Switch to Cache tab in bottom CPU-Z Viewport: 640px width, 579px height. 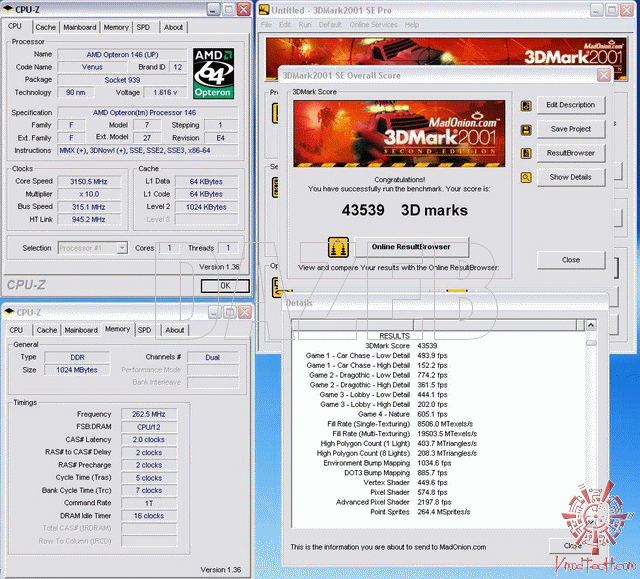[x=47, y=330]
